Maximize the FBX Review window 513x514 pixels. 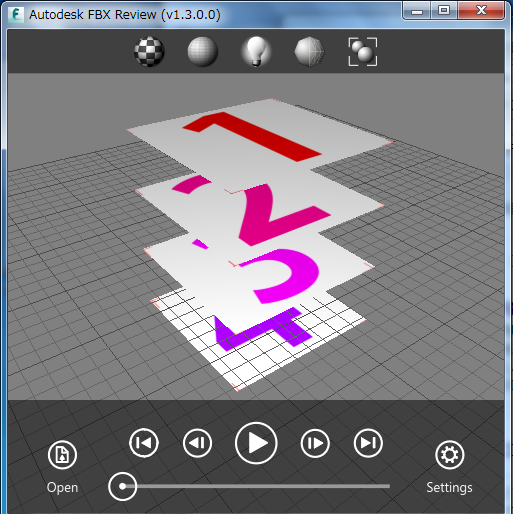[x=444, y=11]
